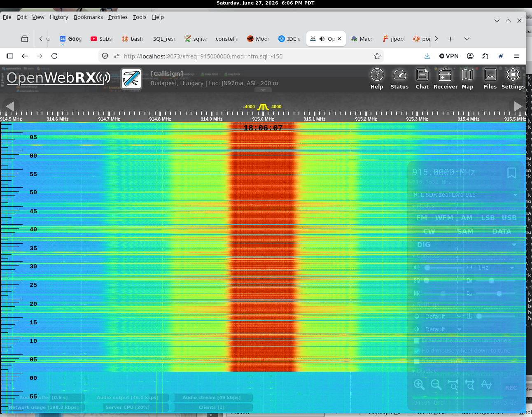Open the Help panel icon
This screenshot has width=532, height=417.
377,79
